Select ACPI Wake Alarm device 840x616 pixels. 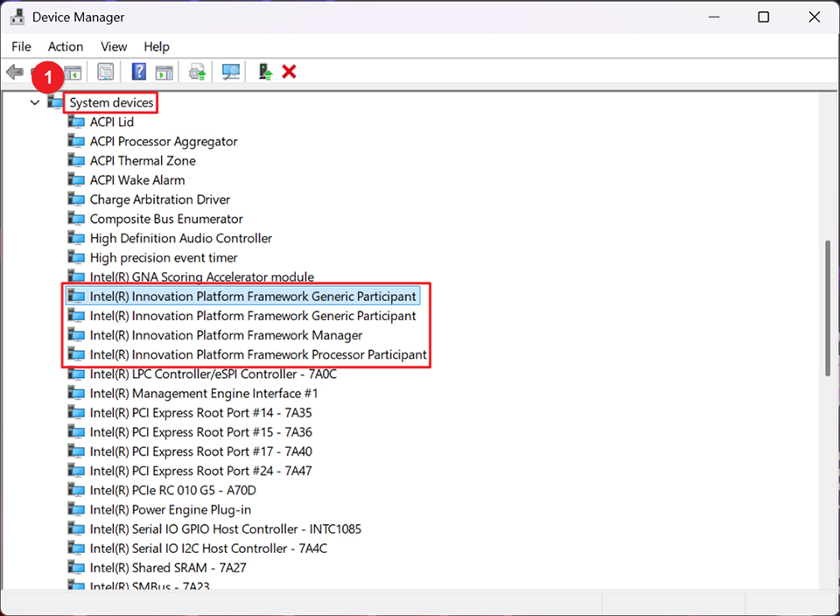(x=137, y=180)
